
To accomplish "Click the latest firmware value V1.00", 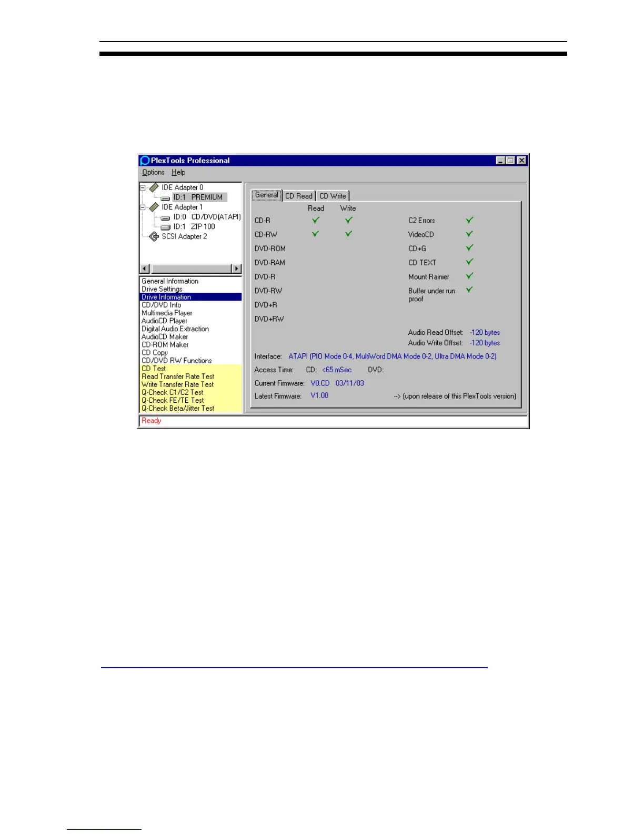I will [x=319, y=395].
